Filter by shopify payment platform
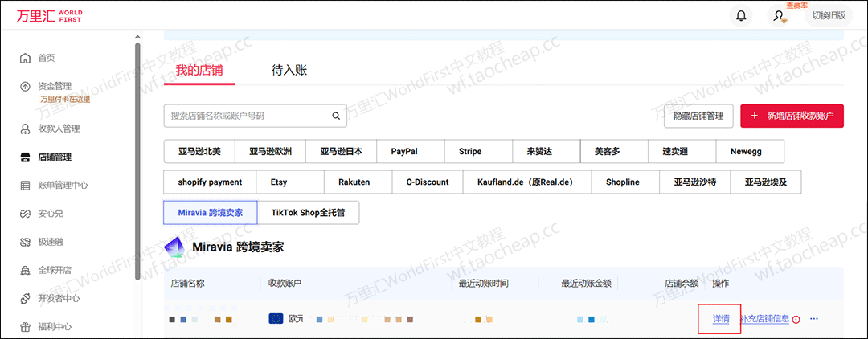This screenshot has width=868, height=339. coord(210,182)
